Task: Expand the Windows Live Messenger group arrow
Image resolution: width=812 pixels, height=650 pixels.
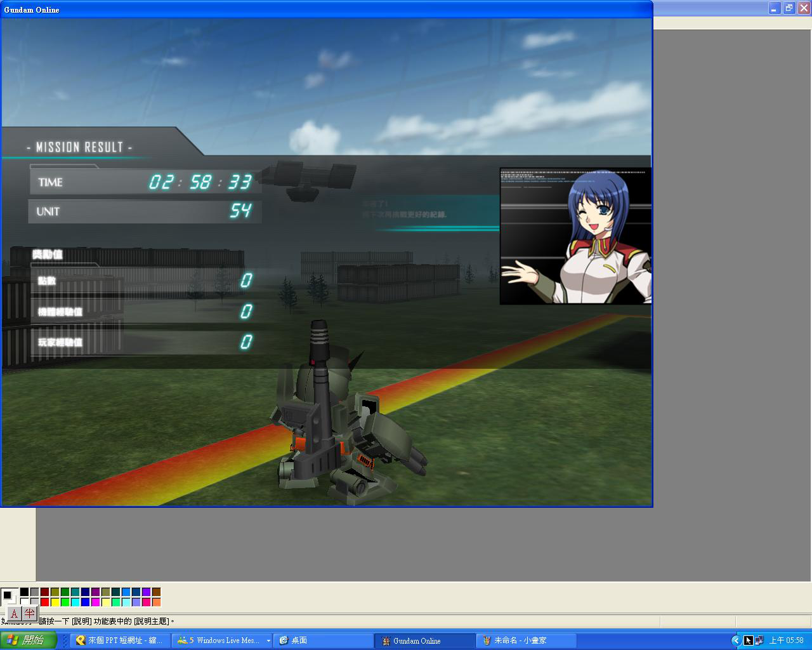Action: pos(268,640)
